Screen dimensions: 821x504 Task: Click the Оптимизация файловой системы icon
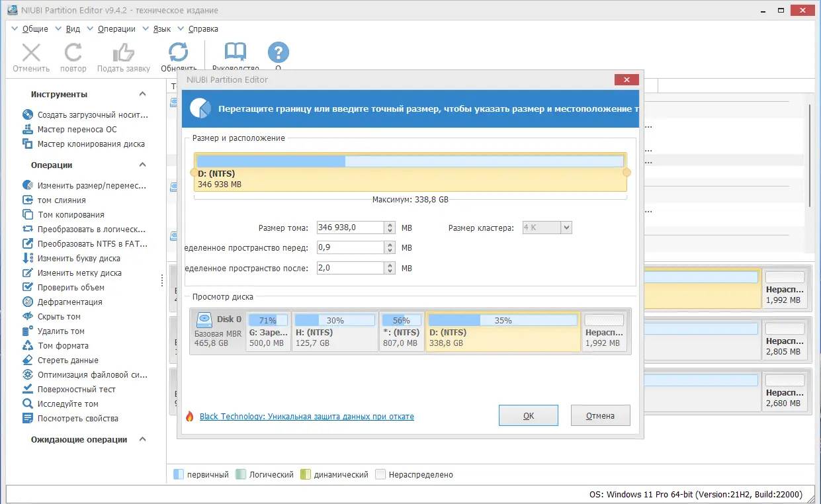click(28, 375)
